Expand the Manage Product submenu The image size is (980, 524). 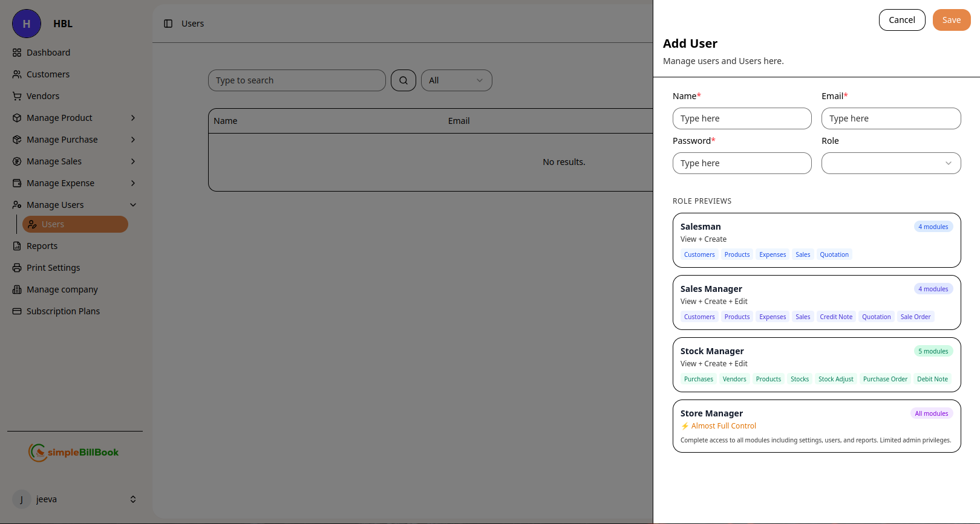click(133, 118)
